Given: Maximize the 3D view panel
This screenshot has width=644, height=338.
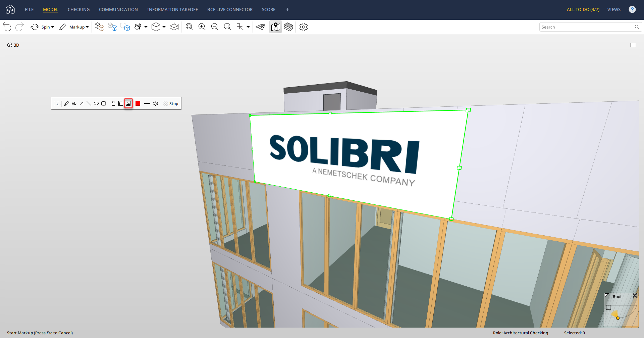Looking at the screenshot, I should pyautogui.click(x=633, y=45).
